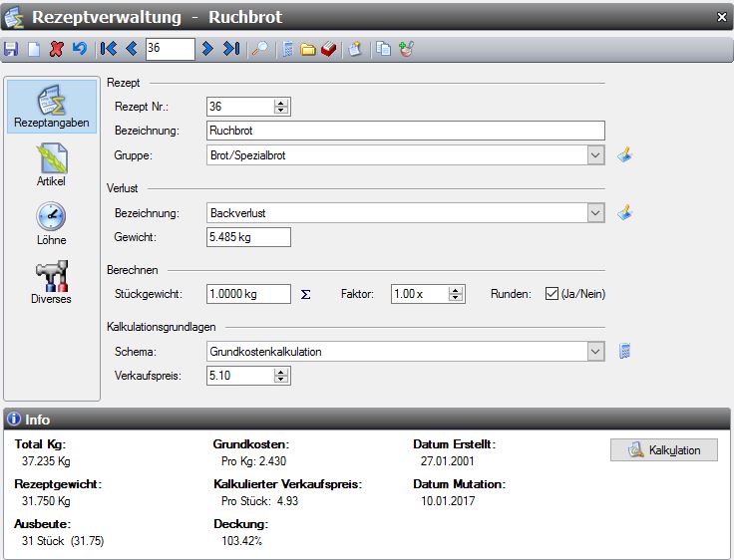Screen dimensions: 734x560
Task: Click the sigma icon beside Stückgewicht
Action: [306, 294]
